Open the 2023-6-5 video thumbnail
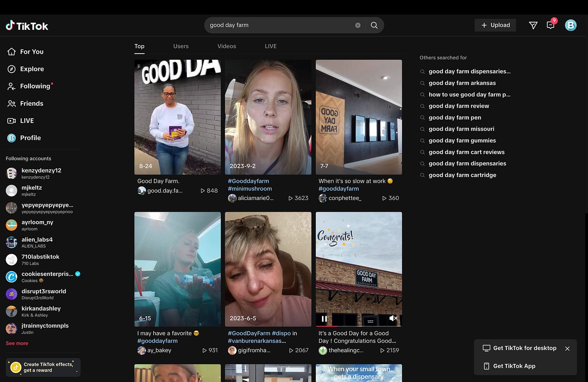Screen dimensions: 588x382 coord(268,269)
